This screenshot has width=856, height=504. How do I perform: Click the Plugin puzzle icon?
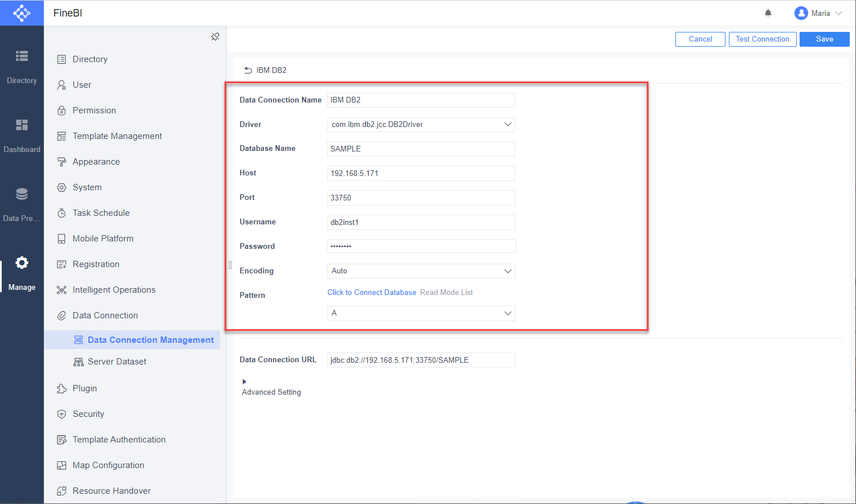pos(62,388)
